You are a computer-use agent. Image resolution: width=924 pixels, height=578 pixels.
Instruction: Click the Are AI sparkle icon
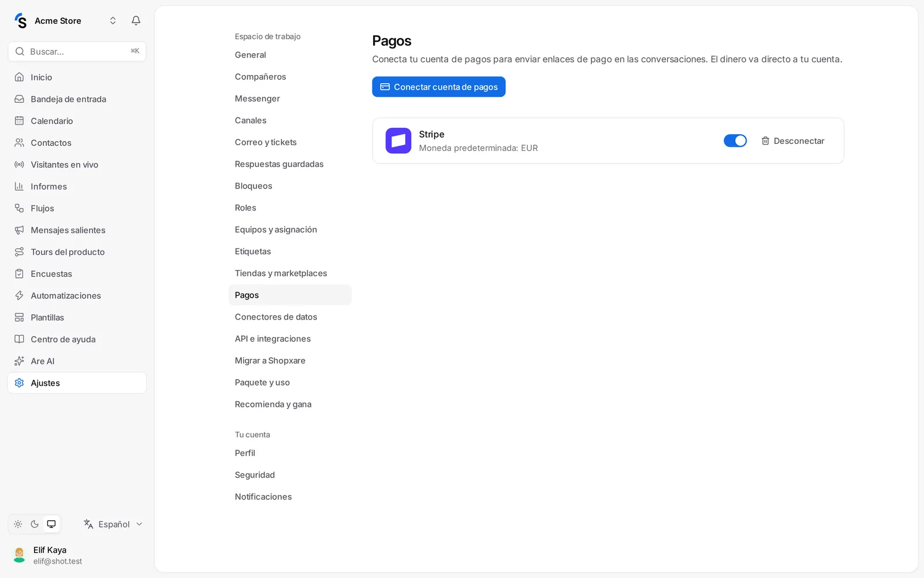click(x=19, y=361)
